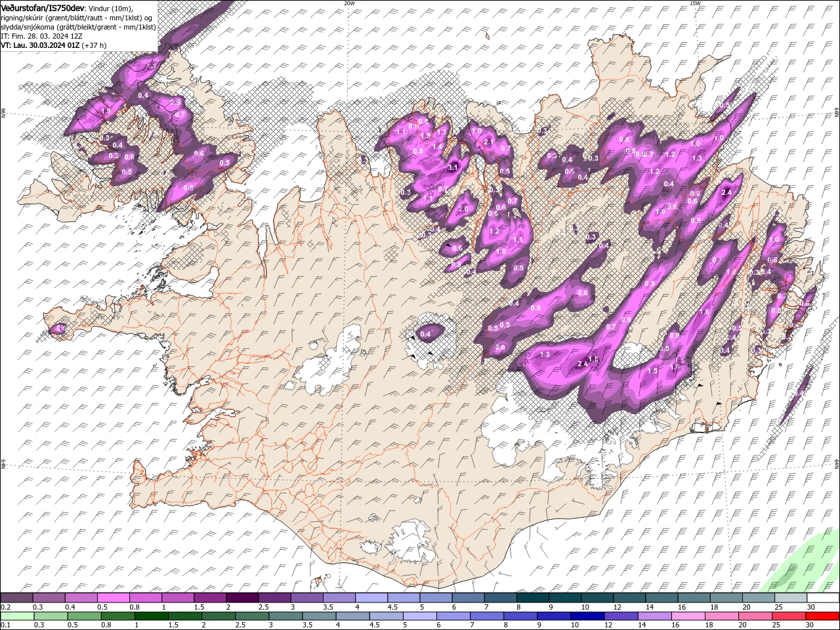This screenshot has width=840, height=630.
Task: Click the '15W' longitude label
Action: [x=695, y=3]
